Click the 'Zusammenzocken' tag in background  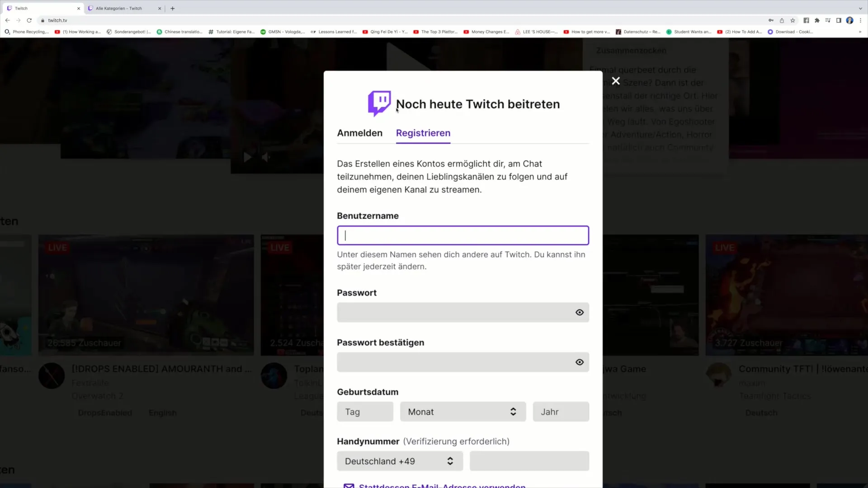[x=631, y=51]
